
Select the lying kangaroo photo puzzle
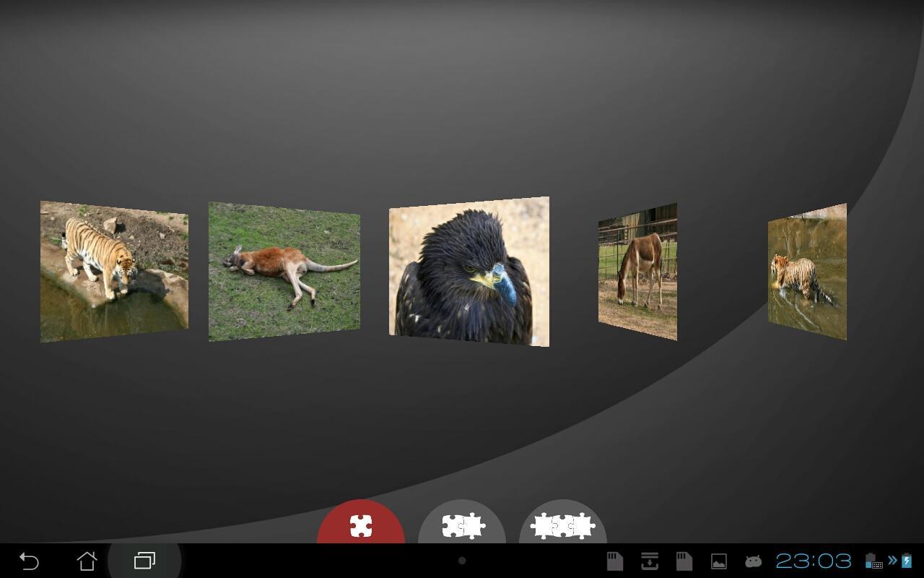pos(283,271)
